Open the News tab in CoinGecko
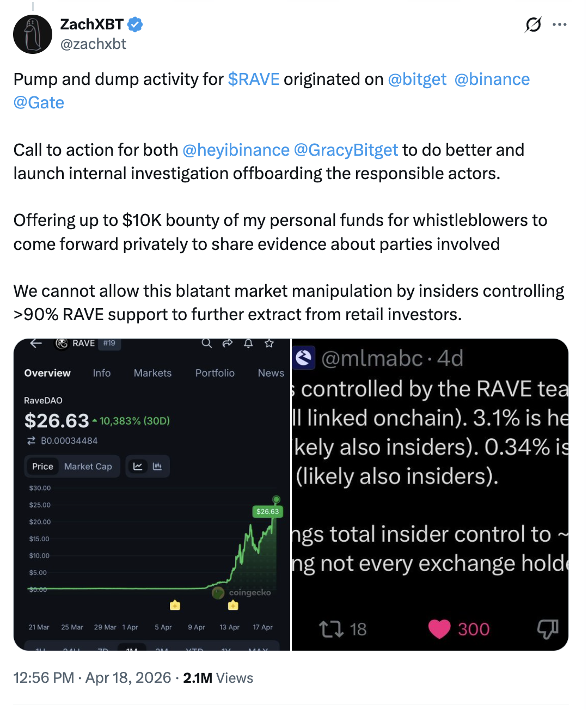The image size is (588, 710). (271, 373)
